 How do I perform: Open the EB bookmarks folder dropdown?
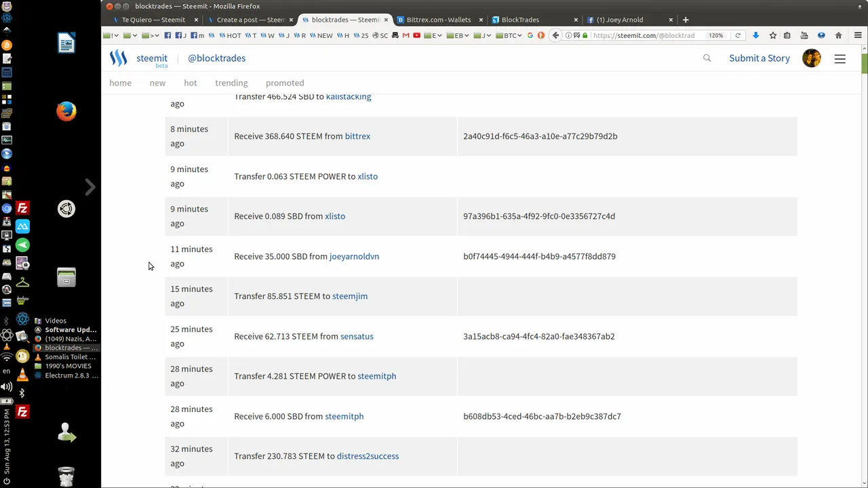point(458,35)
